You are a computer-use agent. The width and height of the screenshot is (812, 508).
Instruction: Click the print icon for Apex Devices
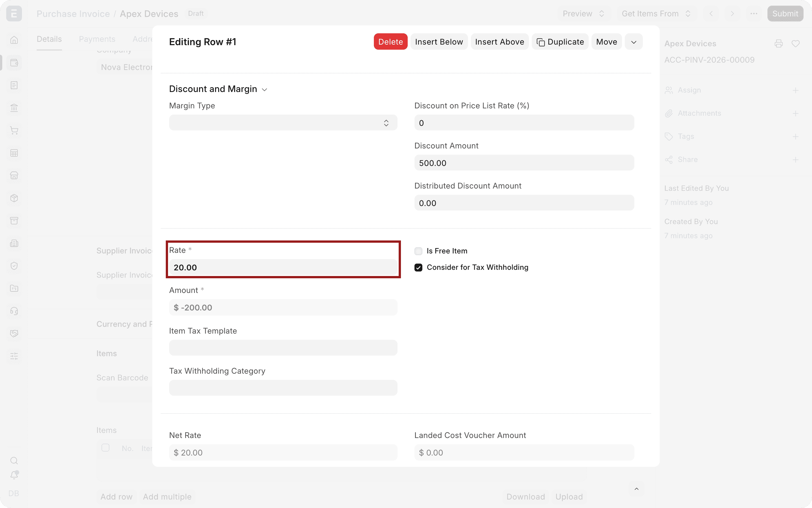[x=779, y=44]
